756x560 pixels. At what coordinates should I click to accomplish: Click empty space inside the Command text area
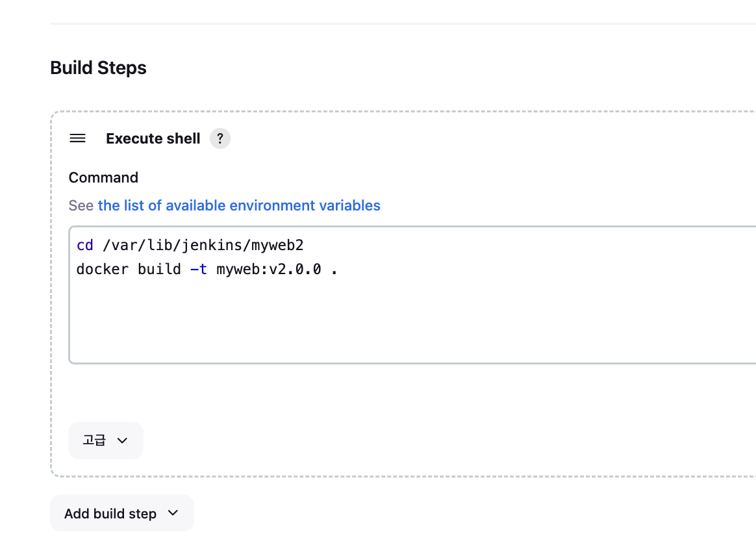(x=390, y=318)
